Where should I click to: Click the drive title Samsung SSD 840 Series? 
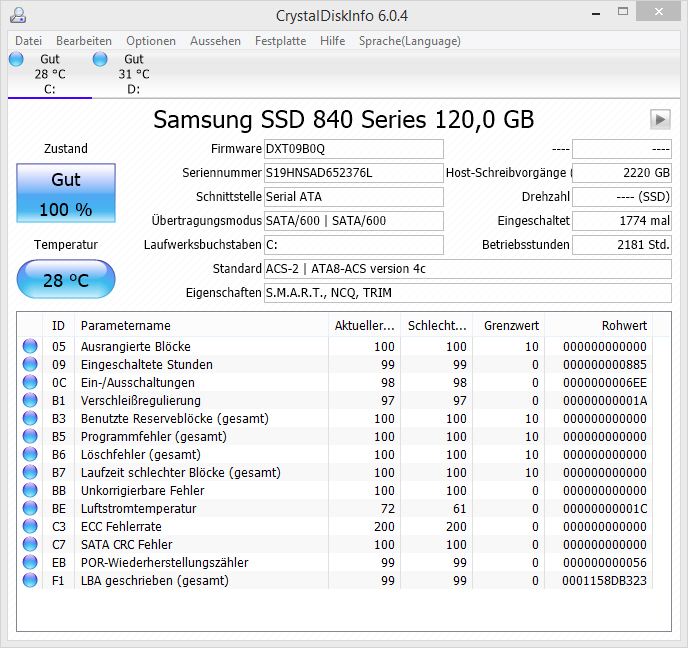coord(344,119)
